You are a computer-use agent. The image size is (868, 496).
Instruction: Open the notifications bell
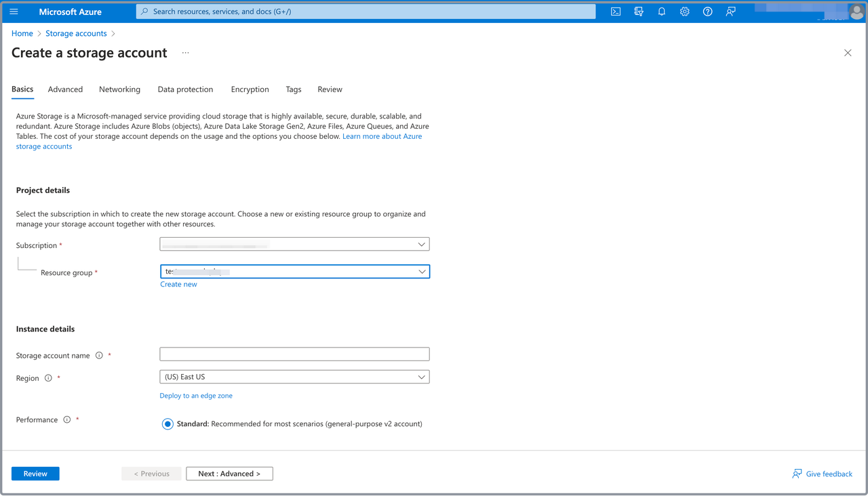(x=662, y=12)
